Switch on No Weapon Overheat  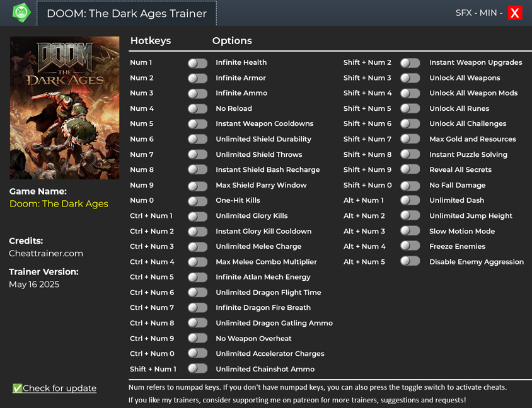click(197, 338)
